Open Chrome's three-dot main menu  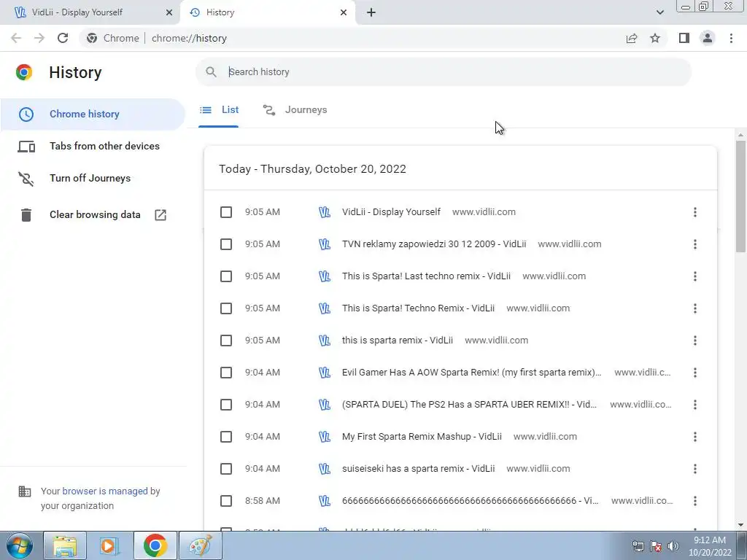[x=731, y=38]
